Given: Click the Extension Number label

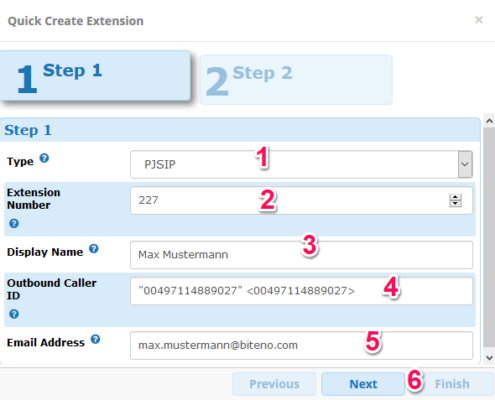Looking at the screenshot, I should pyautogui.click(x=33, y=199).
